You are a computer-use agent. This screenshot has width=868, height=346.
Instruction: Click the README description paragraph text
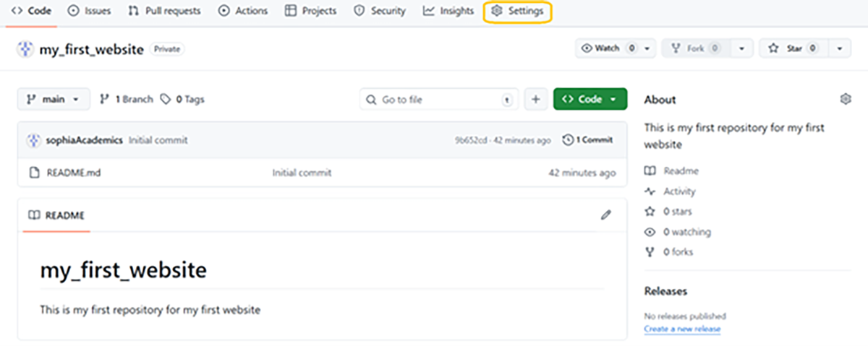pyautogui.click(x=150, y=310)
